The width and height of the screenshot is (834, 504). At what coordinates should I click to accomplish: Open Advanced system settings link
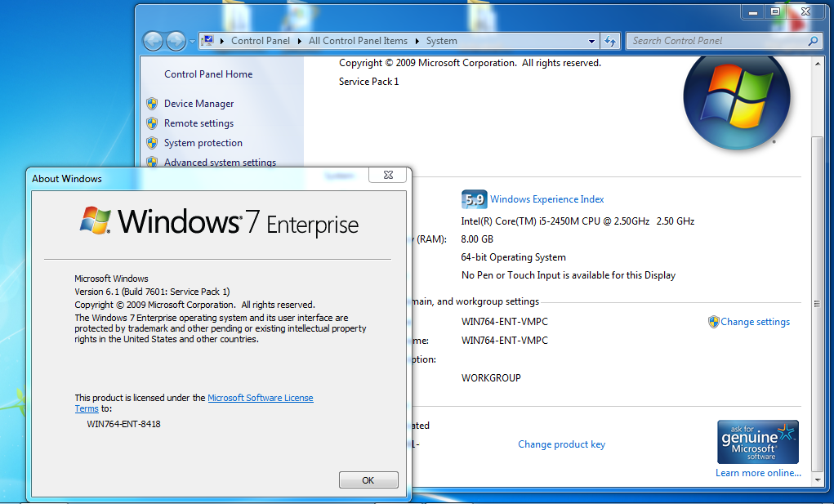coord(221,163)
